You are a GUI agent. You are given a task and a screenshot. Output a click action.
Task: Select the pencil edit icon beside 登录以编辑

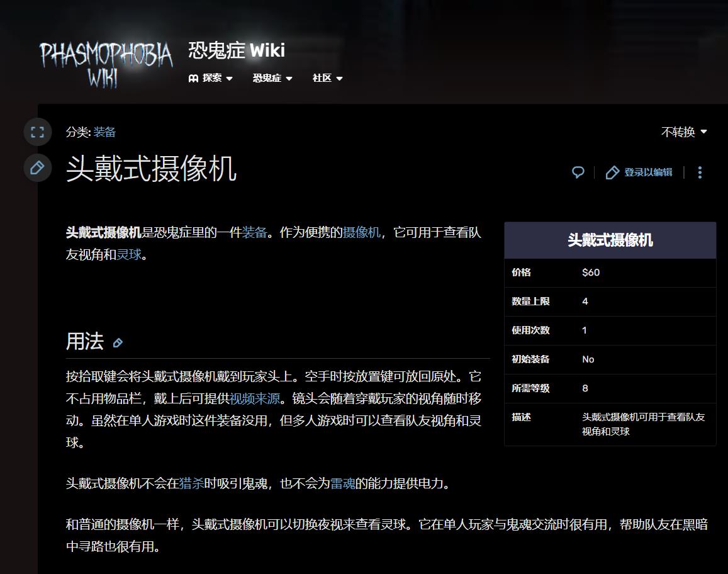(612, 172)
